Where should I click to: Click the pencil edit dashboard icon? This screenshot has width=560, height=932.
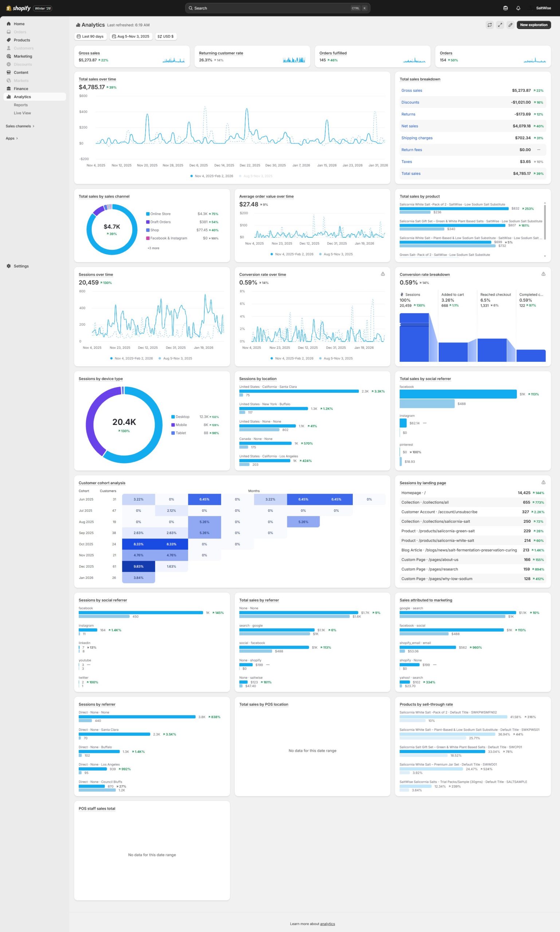tap(510, 25)
